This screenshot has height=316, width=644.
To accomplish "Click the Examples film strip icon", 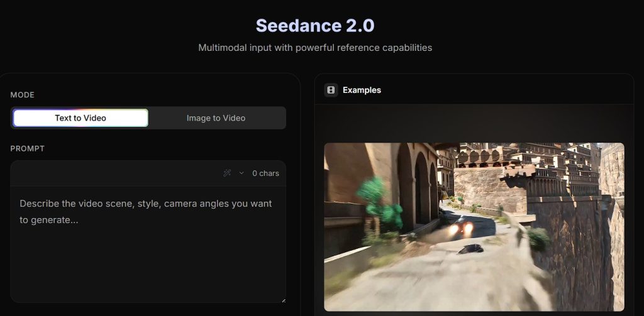I will click(331, 90).
